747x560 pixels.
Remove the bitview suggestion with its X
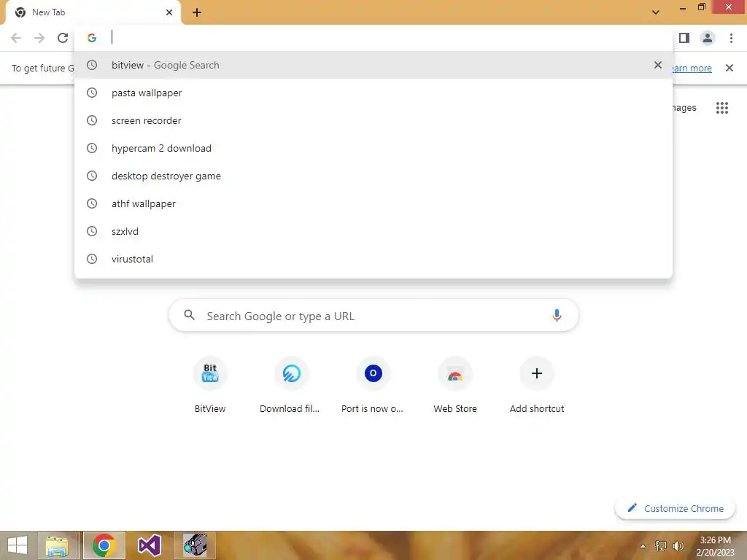click(x=658, y=65)
